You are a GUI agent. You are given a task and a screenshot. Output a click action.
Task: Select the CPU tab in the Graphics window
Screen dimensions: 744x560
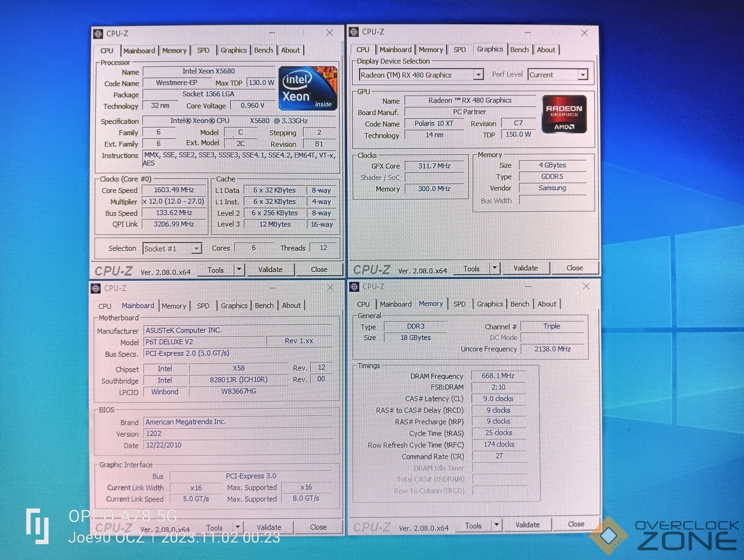tap(363, 49)
